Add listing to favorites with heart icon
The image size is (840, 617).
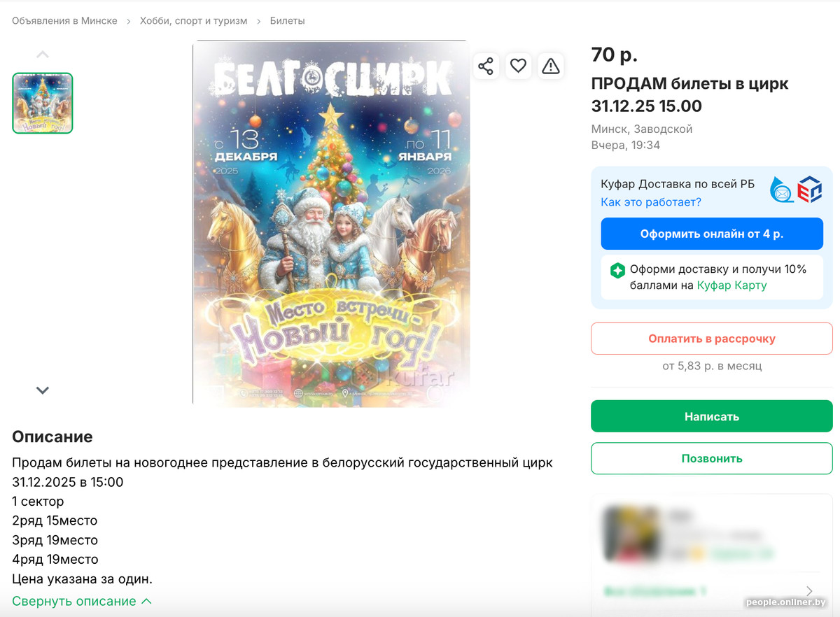point(518,66)
